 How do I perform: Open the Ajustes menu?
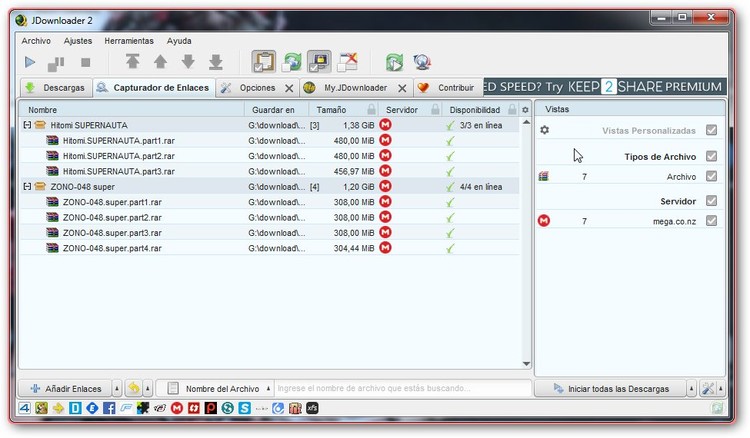pyautogui.click(x=78, y=41)
